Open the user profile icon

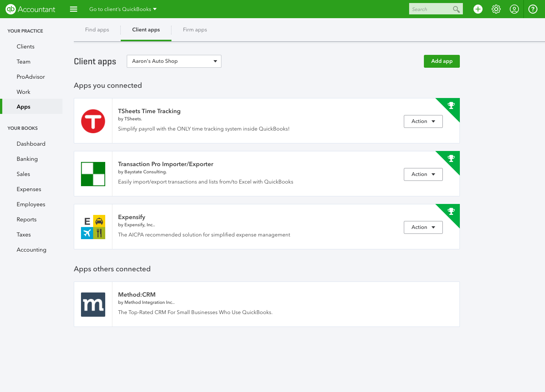(514, 9)
